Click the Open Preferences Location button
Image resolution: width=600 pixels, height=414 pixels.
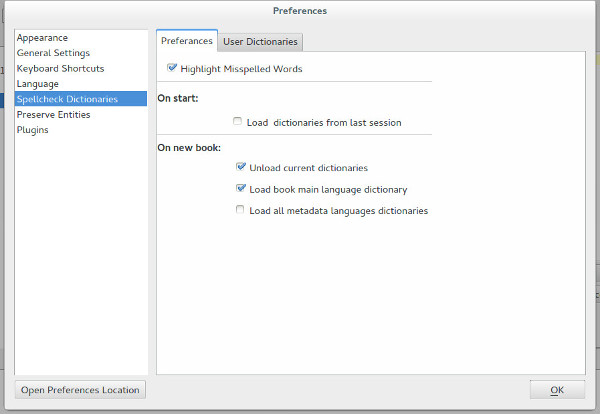point(80,389)
